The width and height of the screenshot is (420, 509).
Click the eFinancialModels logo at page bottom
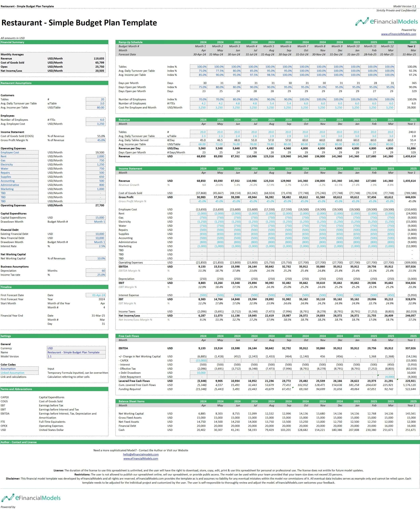click(x=31, y=498)
